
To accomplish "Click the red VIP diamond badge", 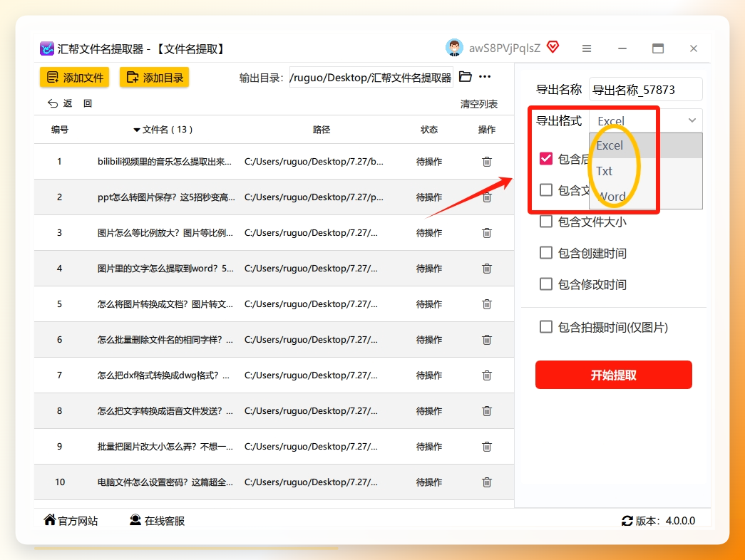I will pos(553,47).
